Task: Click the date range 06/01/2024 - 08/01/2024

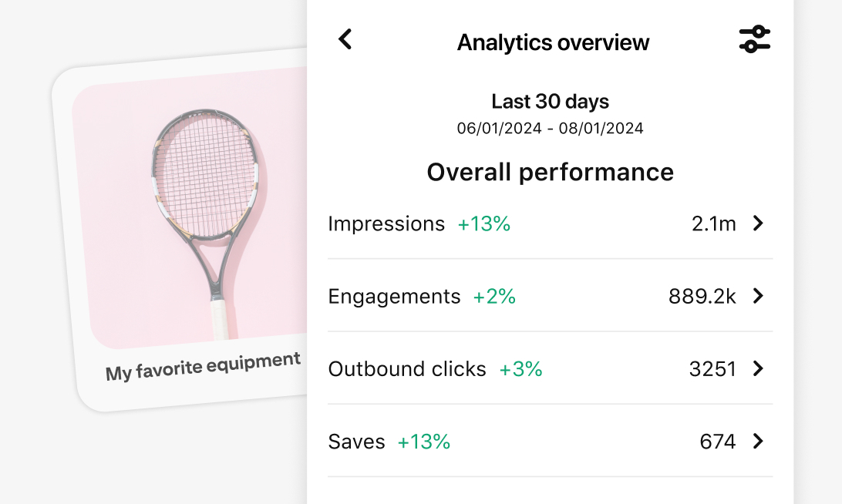Action: click(550, 128)
